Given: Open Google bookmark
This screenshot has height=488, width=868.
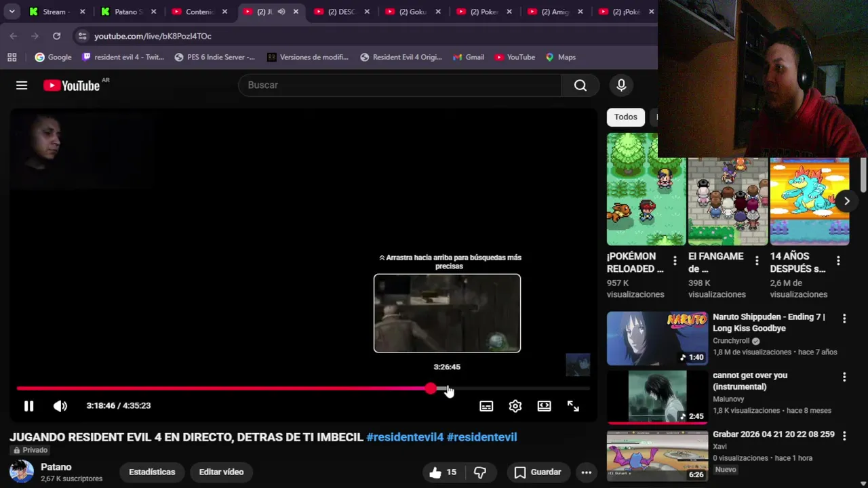Looking at the screenshot, I should 53,57.
